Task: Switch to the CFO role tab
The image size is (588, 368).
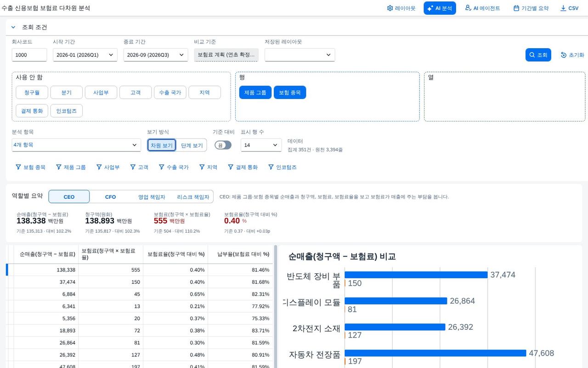Action: pos(110,197)
